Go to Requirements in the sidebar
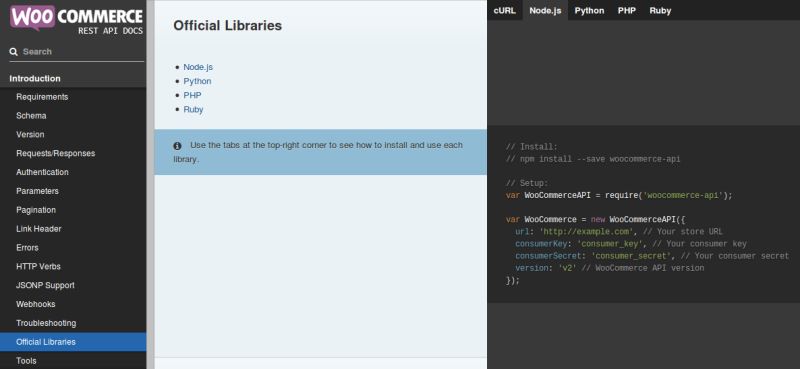The width and height of the screenshot is (800, 369). 73,97
